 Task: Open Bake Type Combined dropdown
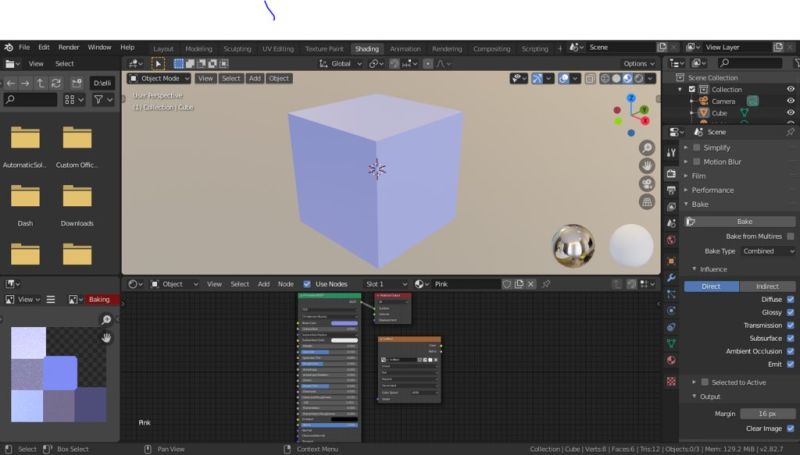tap(768, 251)
